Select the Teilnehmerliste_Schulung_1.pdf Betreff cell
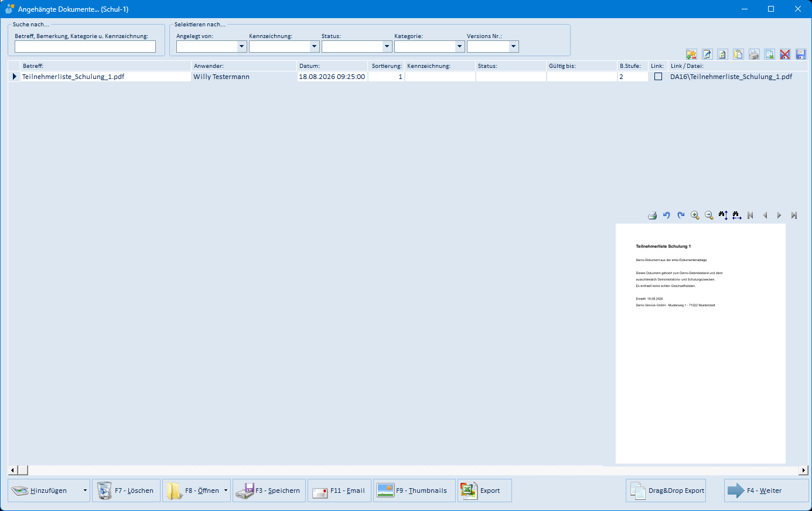The width and height of the screenshot is (812, 511). [105, 77]
